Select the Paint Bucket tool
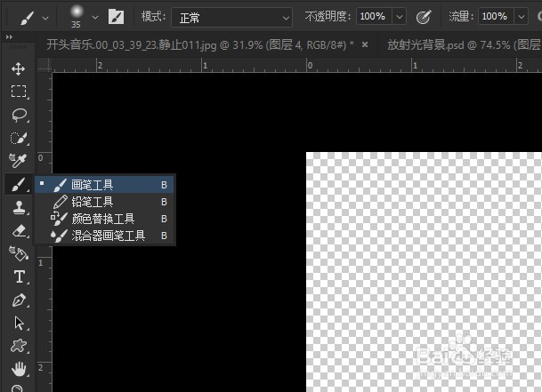This screenshot has width=542, height=392. (19, 254)
